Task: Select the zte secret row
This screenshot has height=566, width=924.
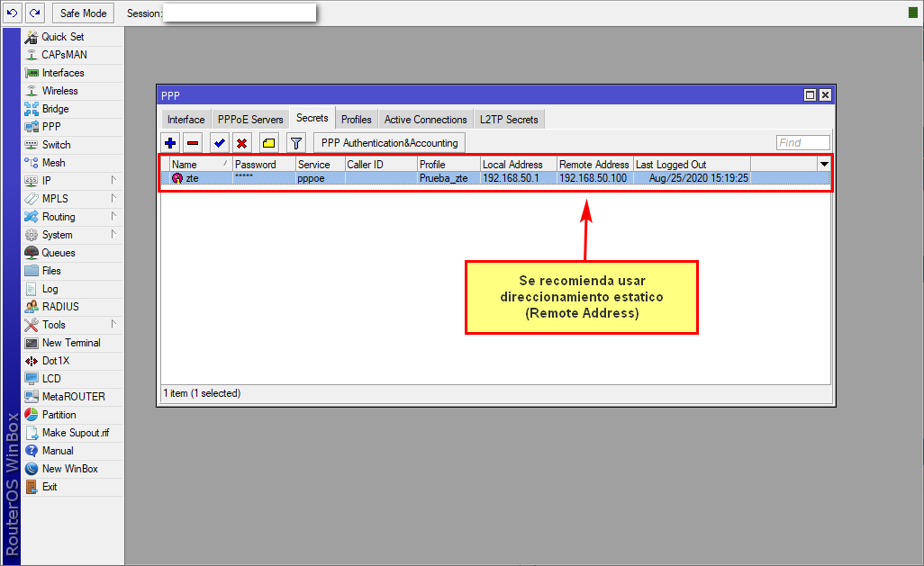Action: coord(360,178)
